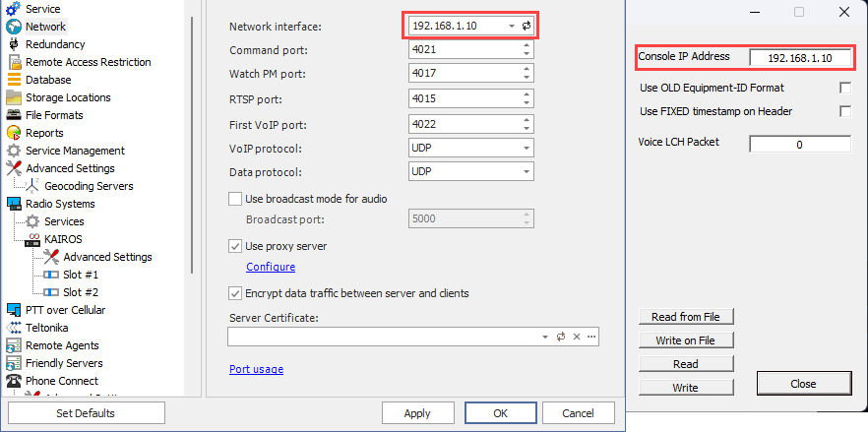Enable Use broadcast mode for audio
Image resolution: width=868 pixels, height=432 pixels.
235,199
